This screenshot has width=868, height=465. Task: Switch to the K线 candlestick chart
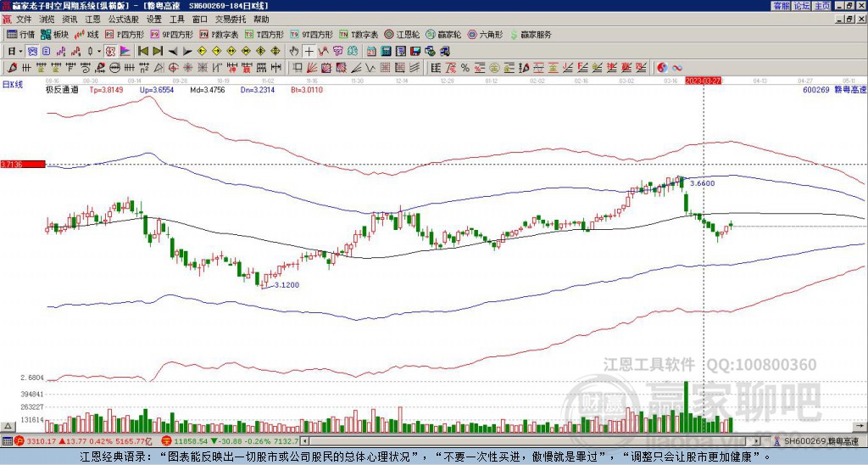pos(87,35)
